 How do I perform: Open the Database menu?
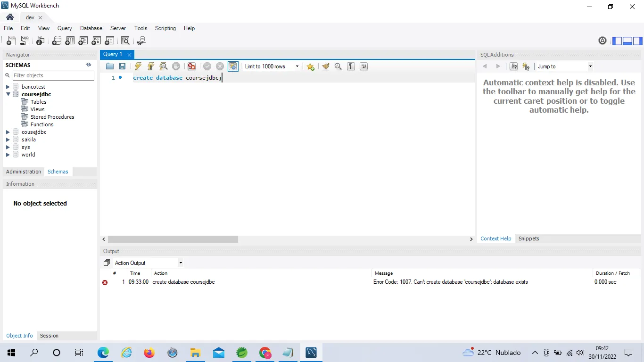91,28
